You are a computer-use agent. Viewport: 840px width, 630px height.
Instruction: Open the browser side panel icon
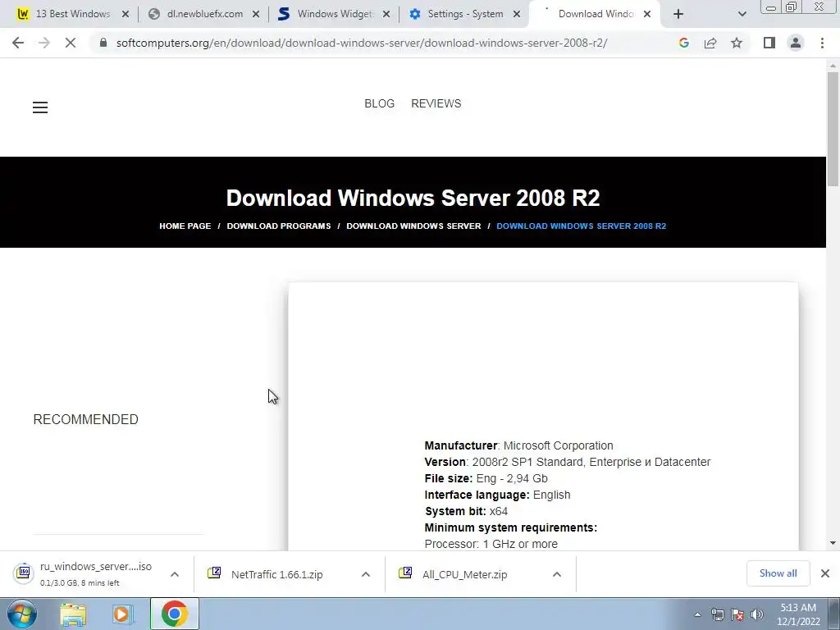(769, 43)
